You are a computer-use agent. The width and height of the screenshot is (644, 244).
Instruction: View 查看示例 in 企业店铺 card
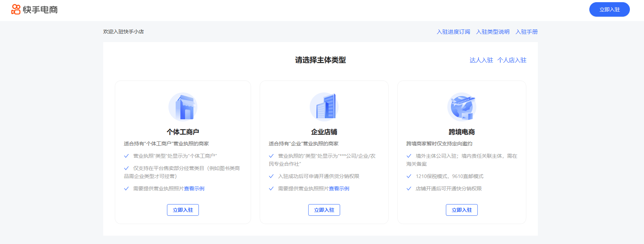(x=339, y=189)
